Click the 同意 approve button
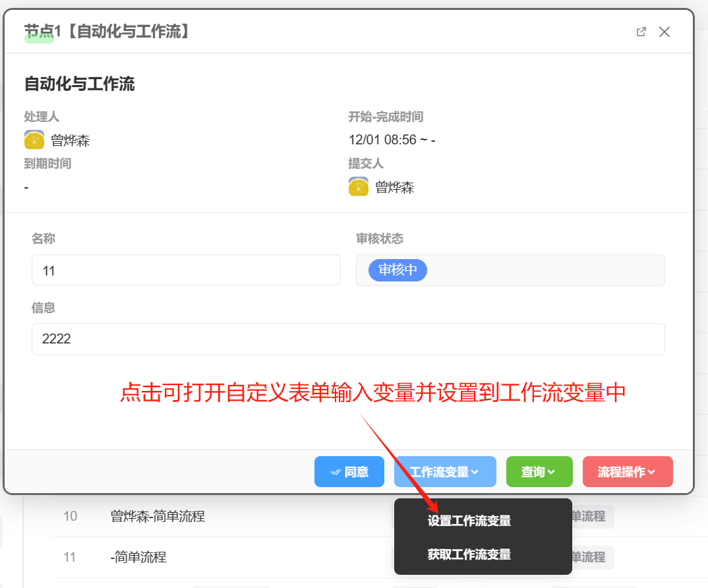Screen dimensions: 708x588 pos(349,472)
